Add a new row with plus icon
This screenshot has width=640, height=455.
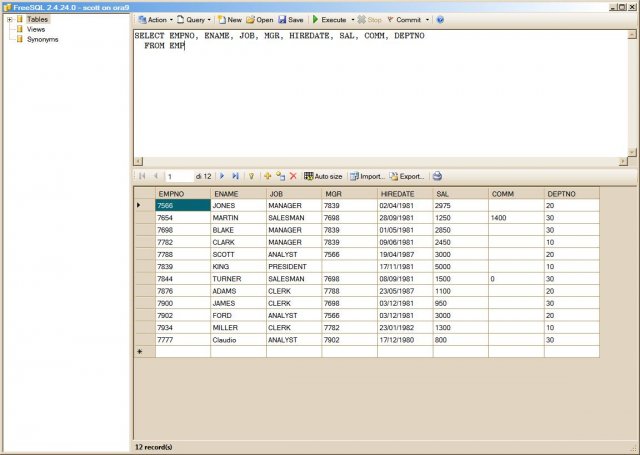click(267, 175)
